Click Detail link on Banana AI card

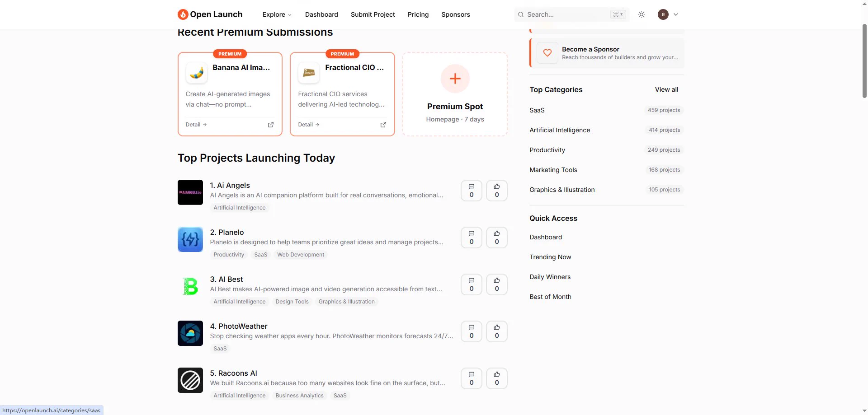click(x=196, y=125)
